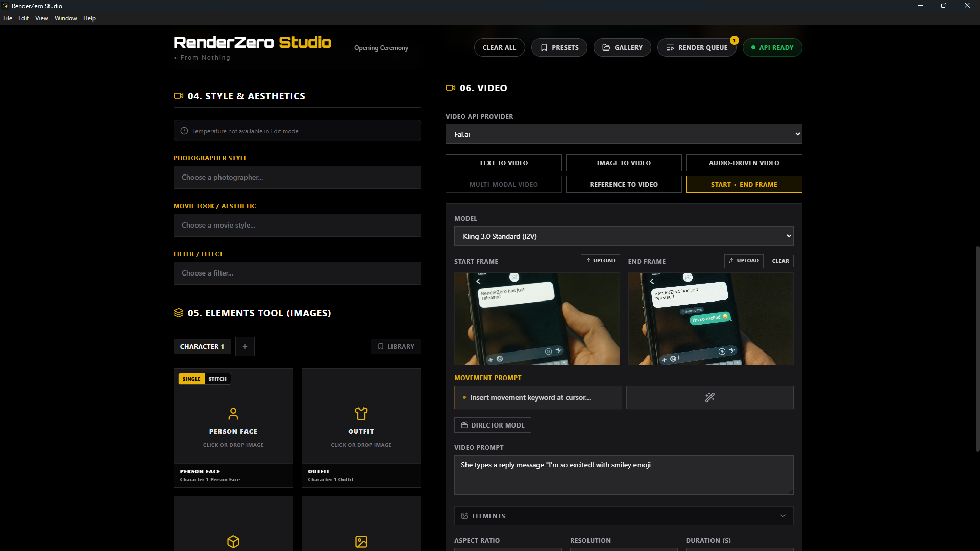Open the elements Library

click(x=396, y=346)
